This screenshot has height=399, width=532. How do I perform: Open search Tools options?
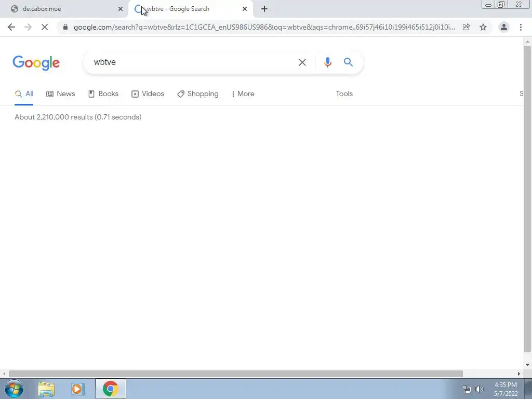pos(344,94)
